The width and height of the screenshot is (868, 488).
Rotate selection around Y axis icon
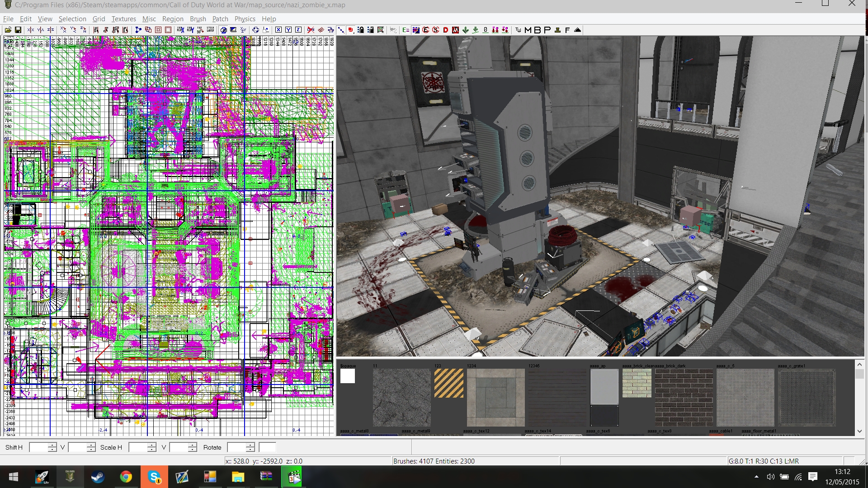coord(73,30)
